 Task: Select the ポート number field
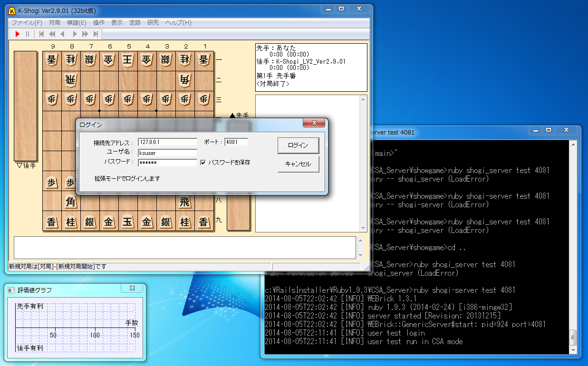(236, 142)
